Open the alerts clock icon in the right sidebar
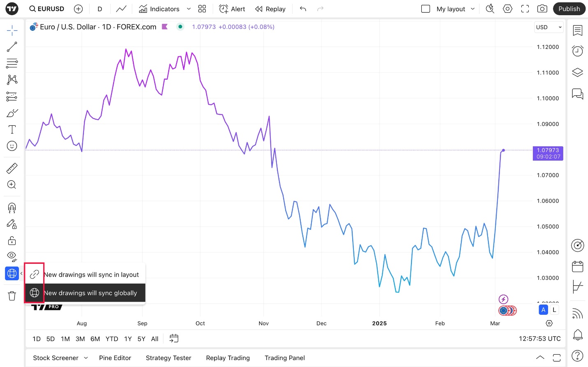 click(578, 51)
